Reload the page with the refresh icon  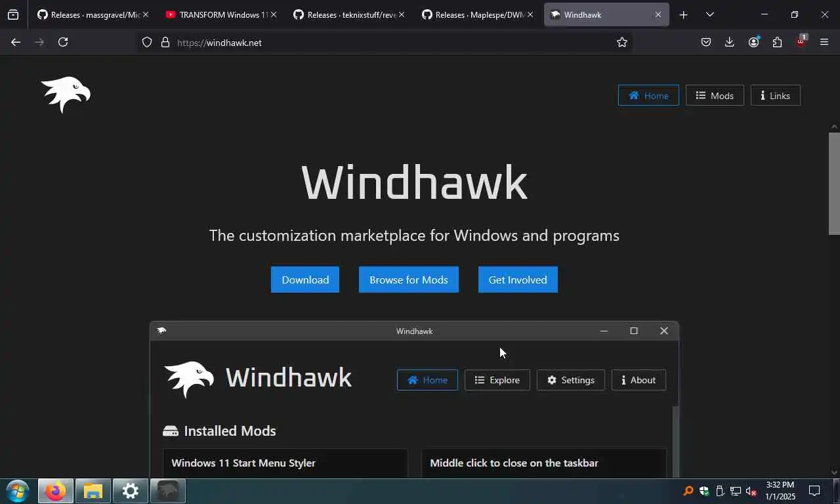tap(63, 42)
